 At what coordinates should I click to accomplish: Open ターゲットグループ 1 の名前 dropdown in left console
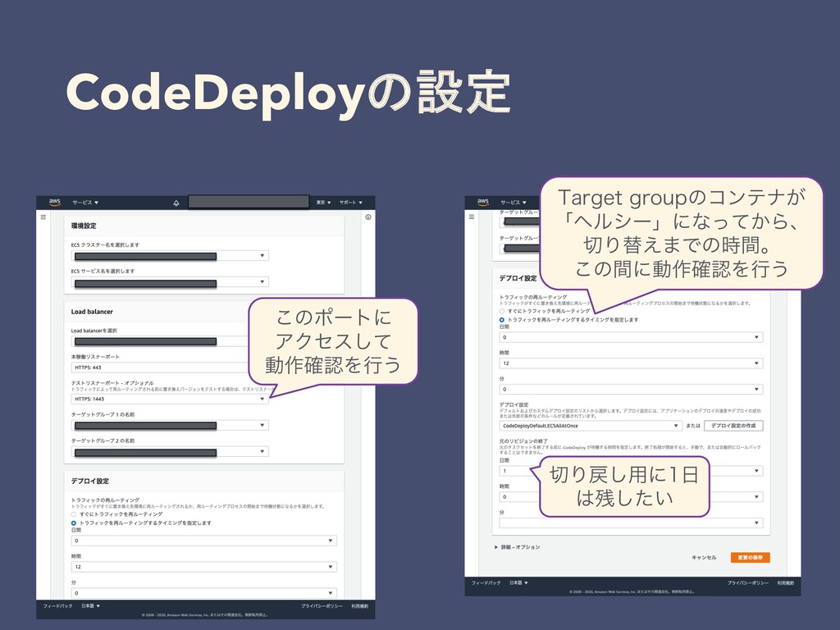(x=170, y=426)
